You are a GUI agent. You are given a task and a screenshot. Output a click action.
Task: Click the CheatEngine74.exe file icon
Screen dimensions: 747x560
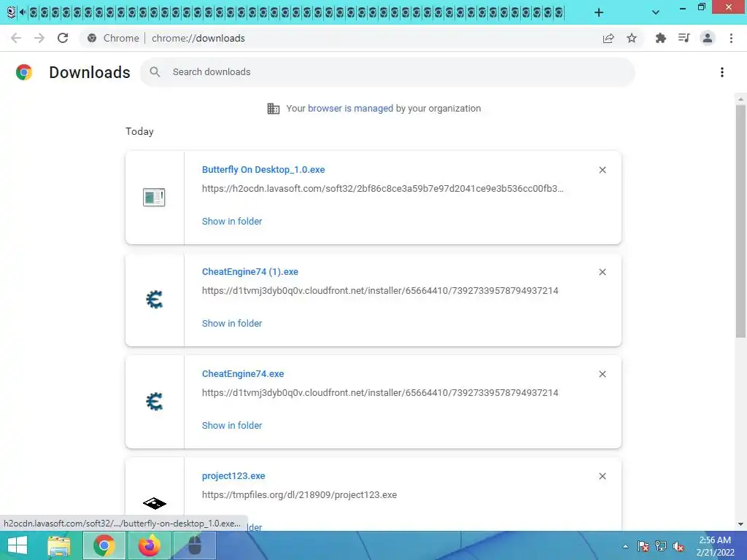pos(155,402)
